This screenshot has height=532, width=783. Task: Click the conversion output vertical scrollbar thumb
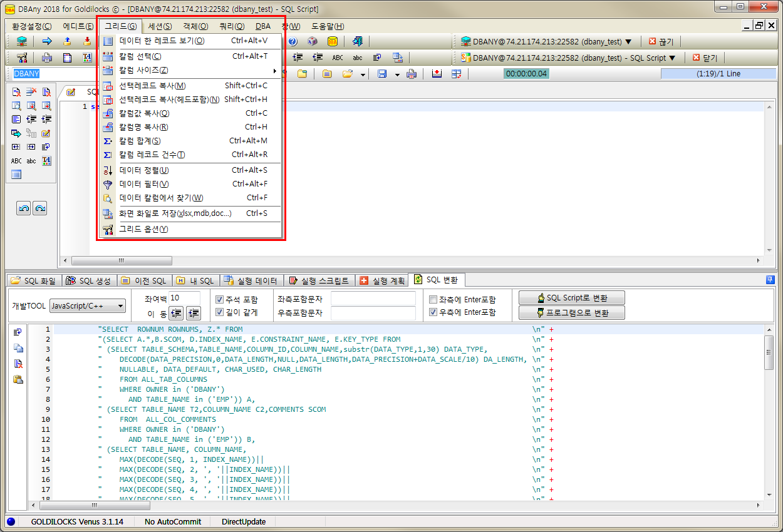point(769,352)
